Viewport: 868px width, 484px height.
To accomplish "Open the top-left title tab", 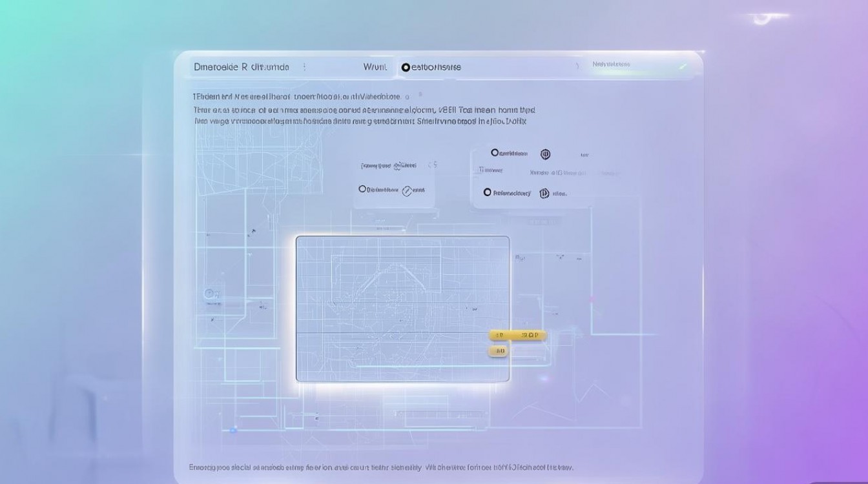I will 242,66.
